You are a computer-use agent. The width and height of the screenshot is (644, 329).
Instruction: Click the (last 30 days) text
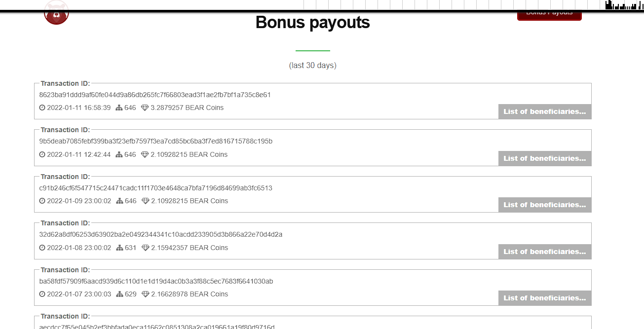tap(312, 65)
